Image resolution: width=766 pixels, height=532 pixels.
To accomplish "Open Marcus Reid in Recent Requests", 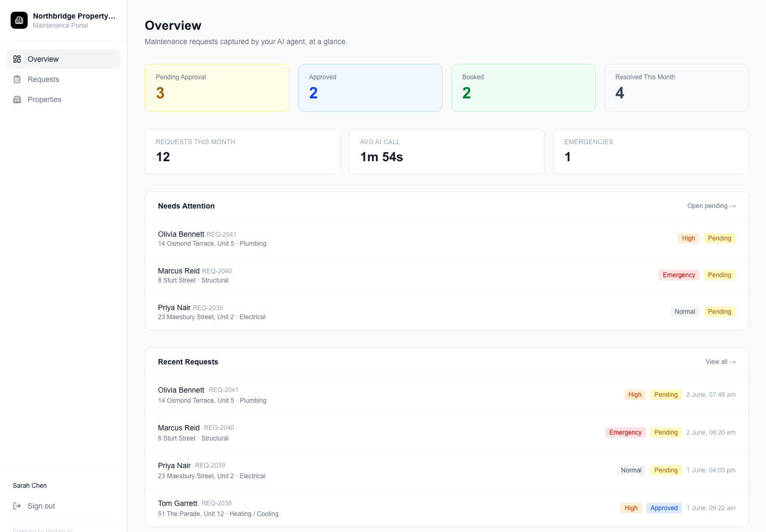I will pyautogui.click(x=447, y=433).
